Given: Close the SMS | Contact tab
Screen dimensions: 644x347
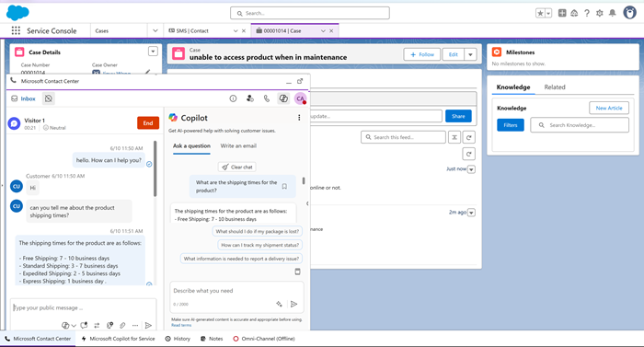Looking at the screenshot, I should point(244,31).
